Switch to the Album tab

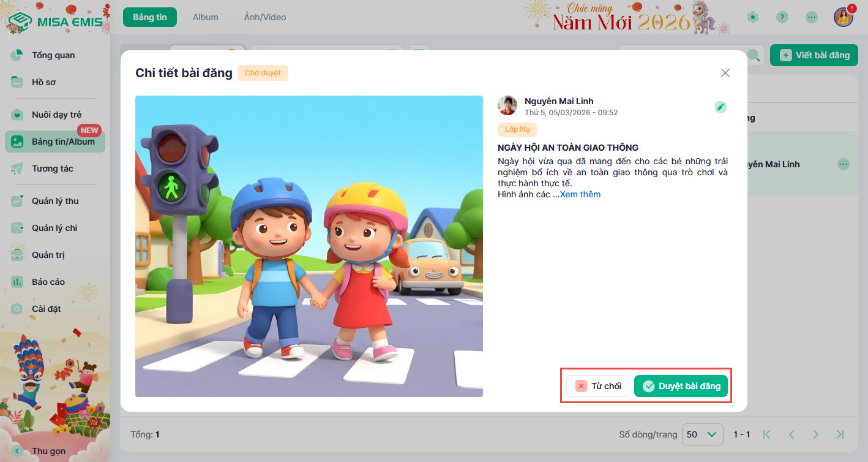[205, 17]
